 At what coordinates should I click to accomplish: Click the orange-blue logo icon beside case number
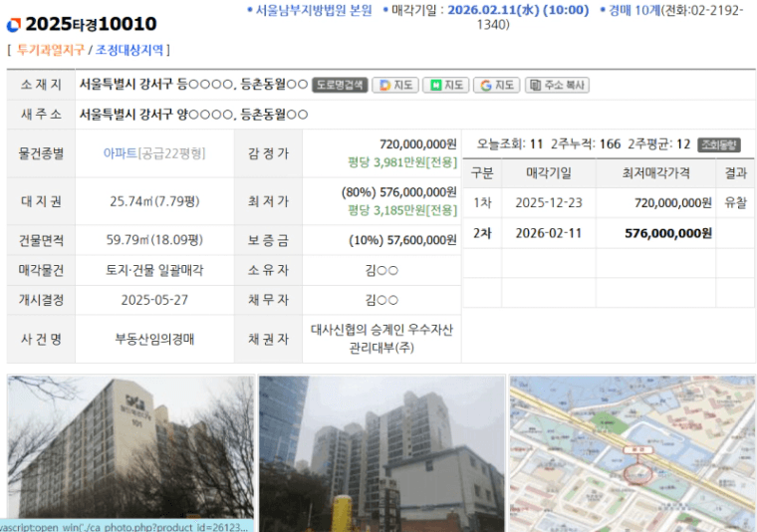[14, 25]
